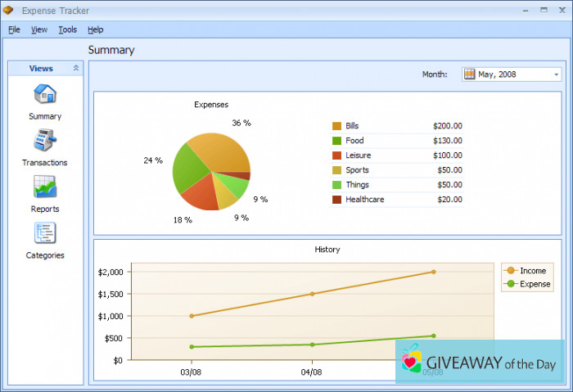This screenshot has height=392, width=573.
Task: Click the Bills color swatch in legend
Action: [336, 126]
